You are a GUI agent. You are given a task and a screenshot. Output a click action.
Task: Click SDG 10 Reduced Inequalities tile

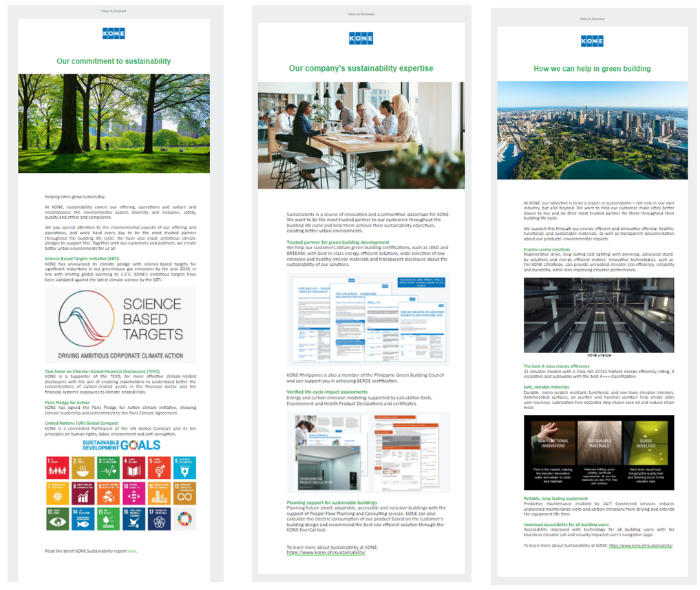[134, 493]
